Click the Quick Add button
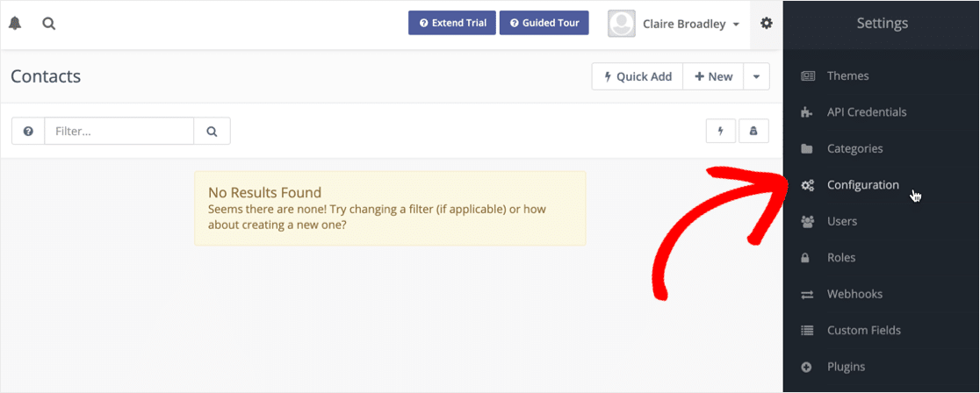This screenshot has width=980, height=393. pos(638,76)
